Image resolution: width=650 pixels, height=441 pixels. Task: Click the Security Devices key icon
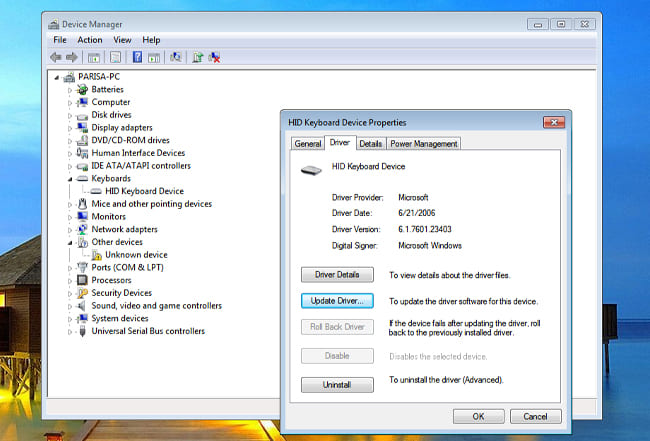point(82,293)
